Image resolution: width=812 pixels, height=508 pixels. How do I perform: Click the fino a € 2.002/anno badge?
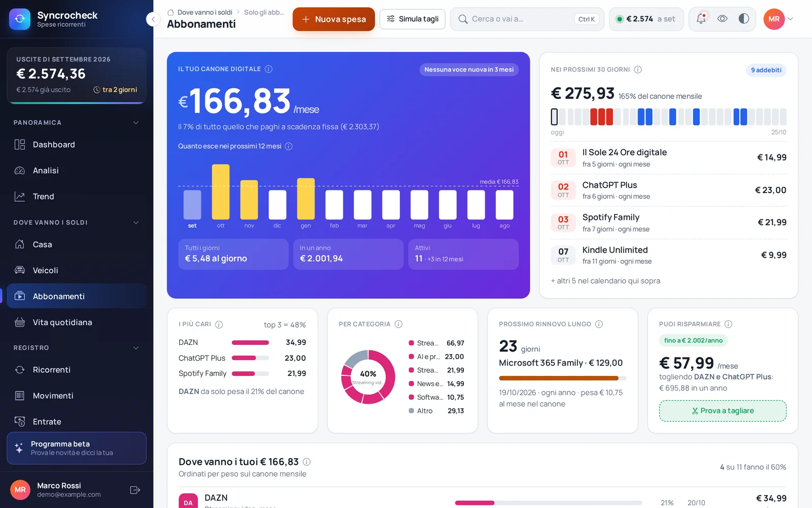(x=693, y=340)
